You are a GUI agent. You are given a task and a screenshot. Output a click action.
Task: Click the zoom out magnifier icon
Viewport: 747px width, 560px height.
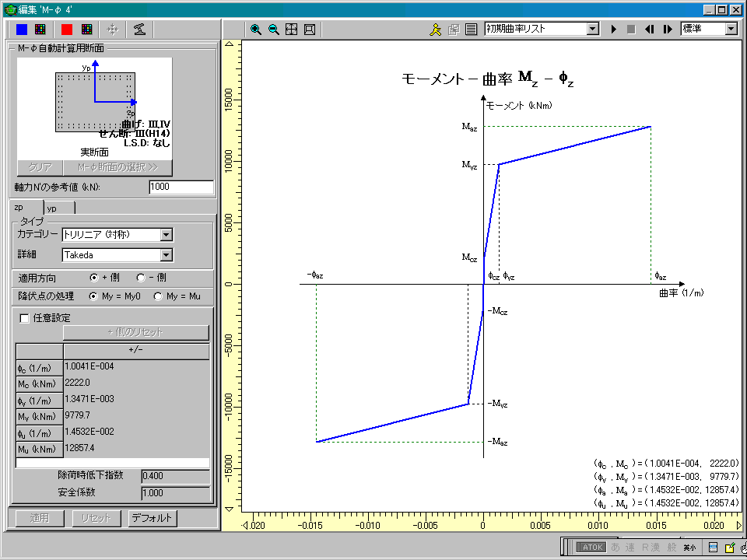(273, 30)
